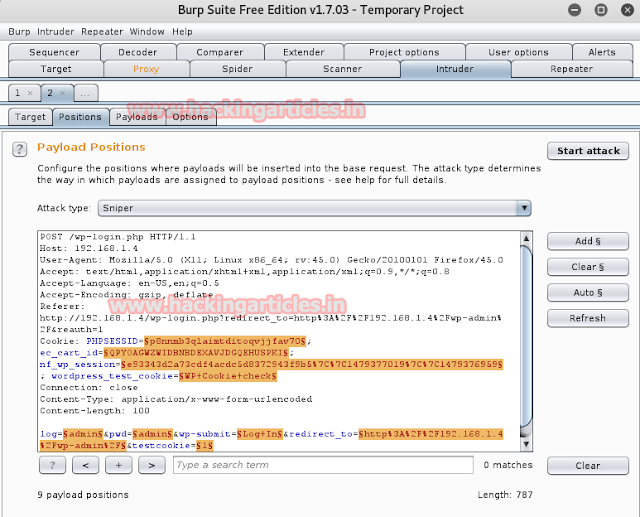The image size is (640, 517).
Task: Click the 'POST /wp-login.php HTTP/1.1' request line
Action: tap(118, 237)
